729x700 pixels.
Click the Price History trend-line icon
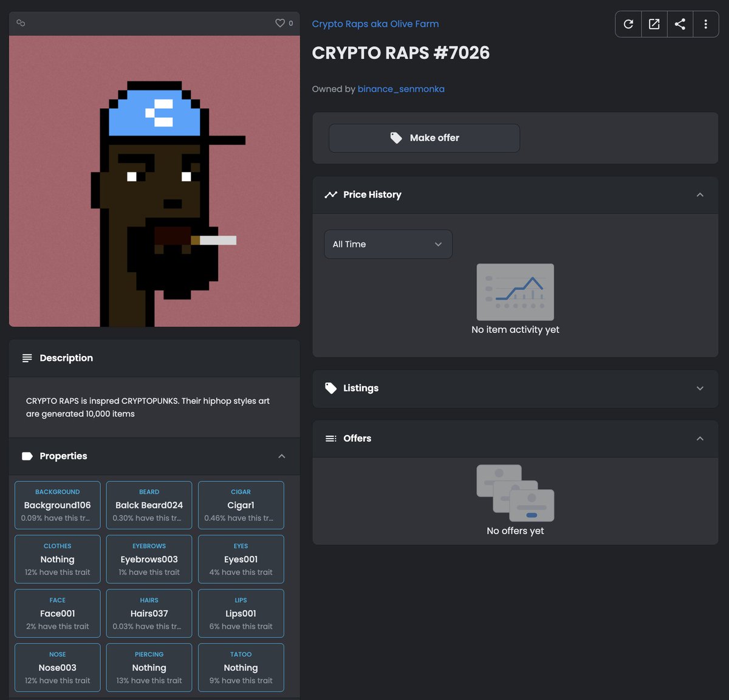pyautogui.click(x=330, y=194)
